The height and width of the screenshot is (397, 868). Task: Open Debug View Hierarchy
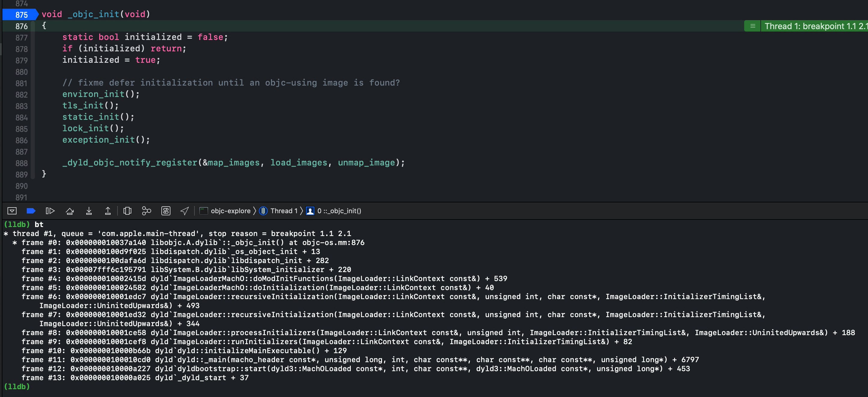[127, 211]
